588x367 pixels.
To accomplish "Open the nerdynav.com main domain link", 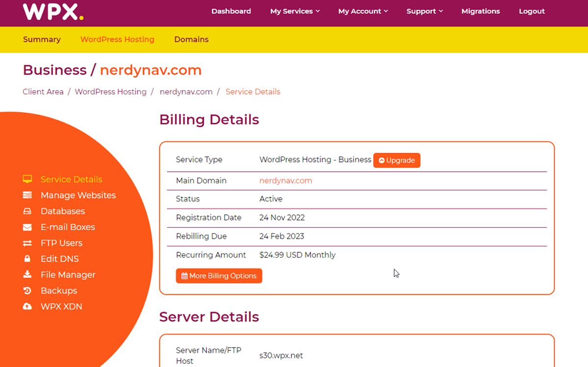I will pyautogui.click(x=286, y=181).
